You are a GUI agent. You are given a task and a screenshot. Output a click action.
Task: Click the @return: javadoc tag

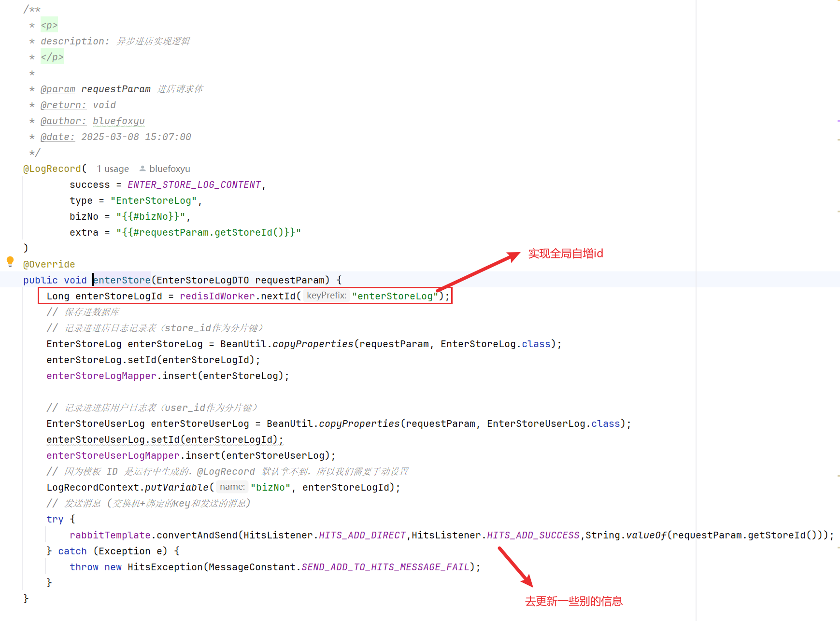click(x=64, y=105)
